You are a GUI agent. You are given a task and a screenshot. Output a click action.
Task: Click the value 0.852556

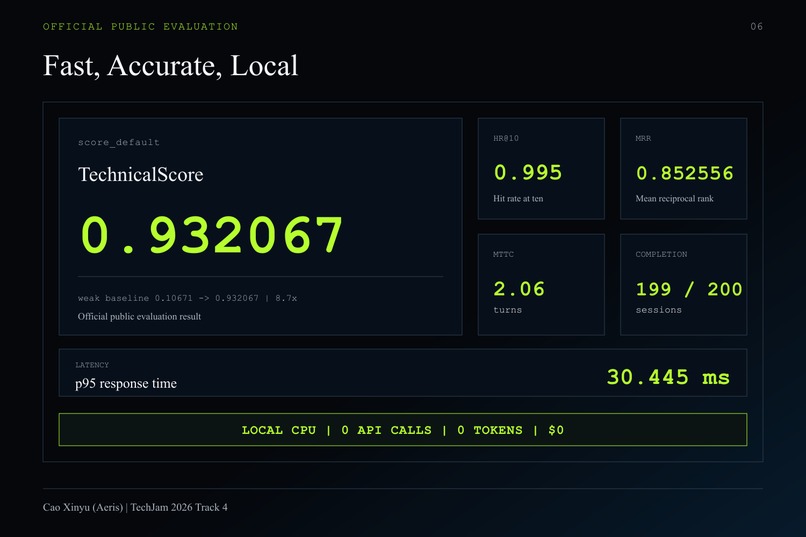pyautogui.click(x=685, y=173)
